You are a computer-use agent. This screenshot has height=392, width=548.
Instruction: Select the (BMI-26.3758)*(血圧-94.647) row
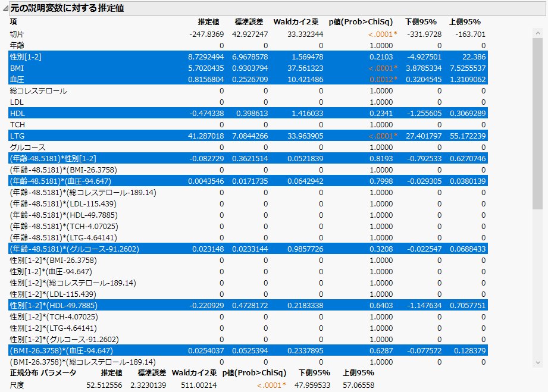click(248, 350)
